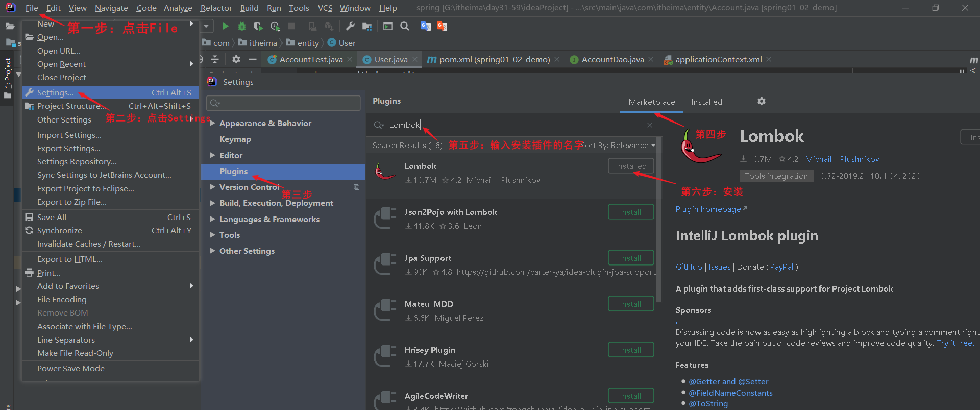Click the Tools integration tag
This screenshot has width=980, height=410.
point(776,176)
